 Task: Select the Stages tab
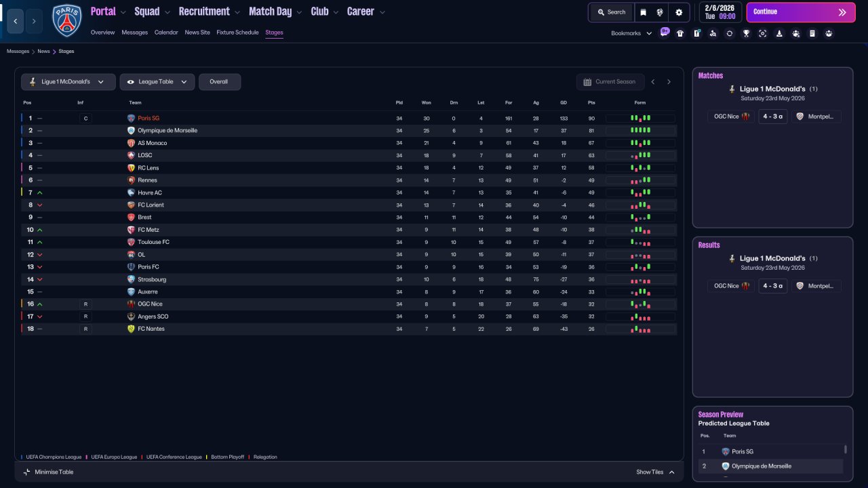pyautogui.click(x=274, y=33)
